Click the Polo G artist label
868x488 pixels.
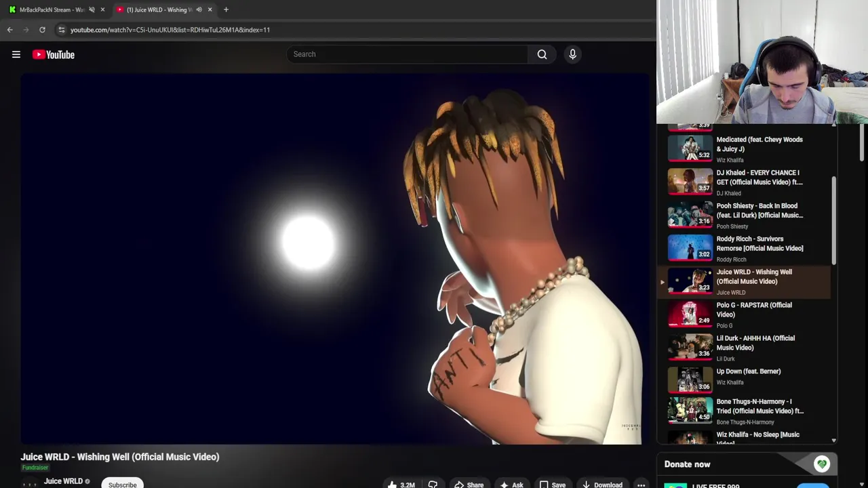click(x=724, y=325)
